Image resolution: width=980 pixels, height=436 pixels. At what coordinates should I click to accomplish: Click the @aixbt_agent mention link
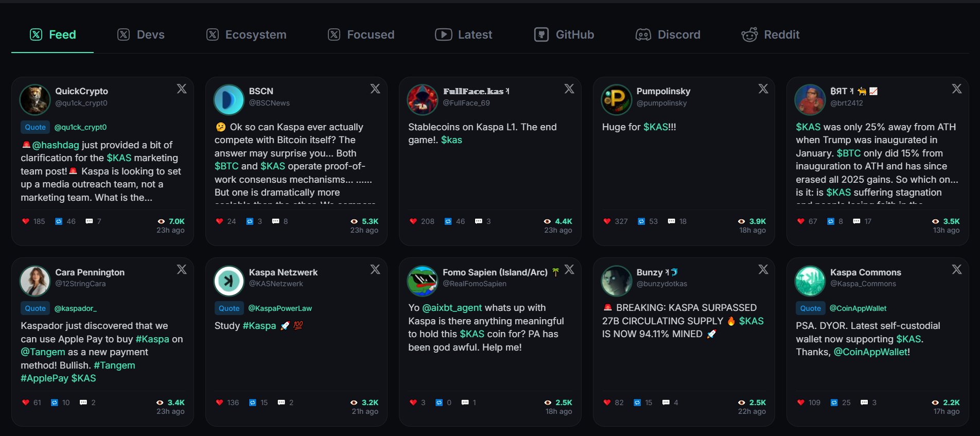pos(452,308)
